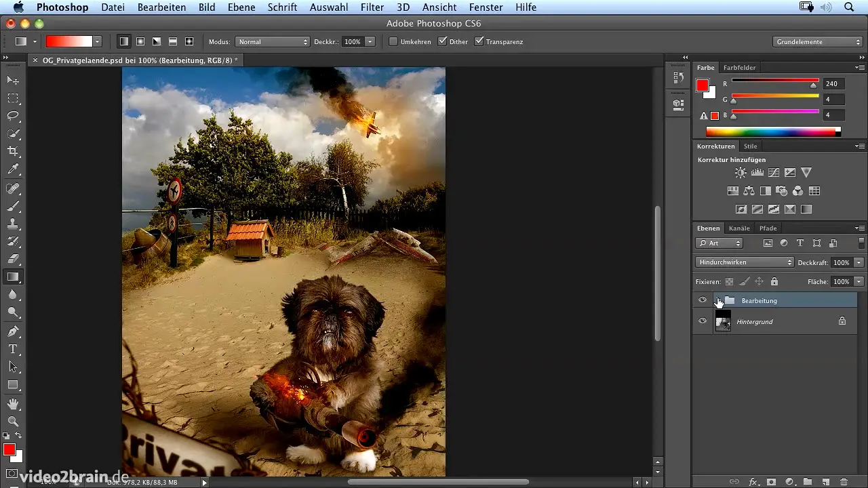Open the Datei menu
The width and height of the screenshot is (868, 488).
click(x=113, y=7)
